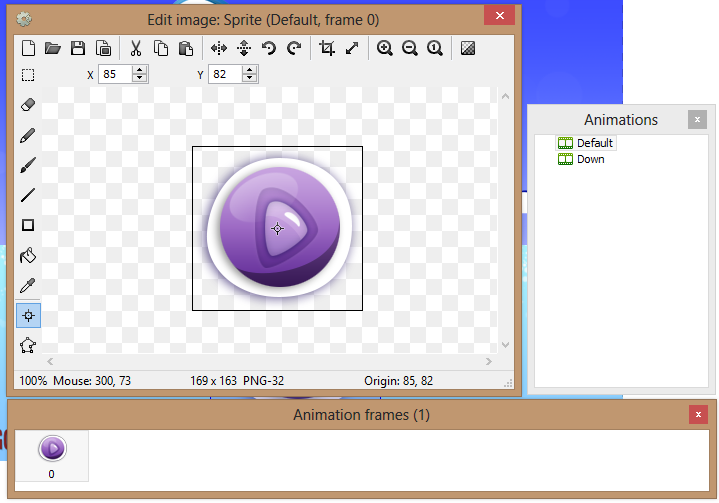
Task: Click down arrow of canvas vertical scrollbar
Action: (x=506, y=345)
